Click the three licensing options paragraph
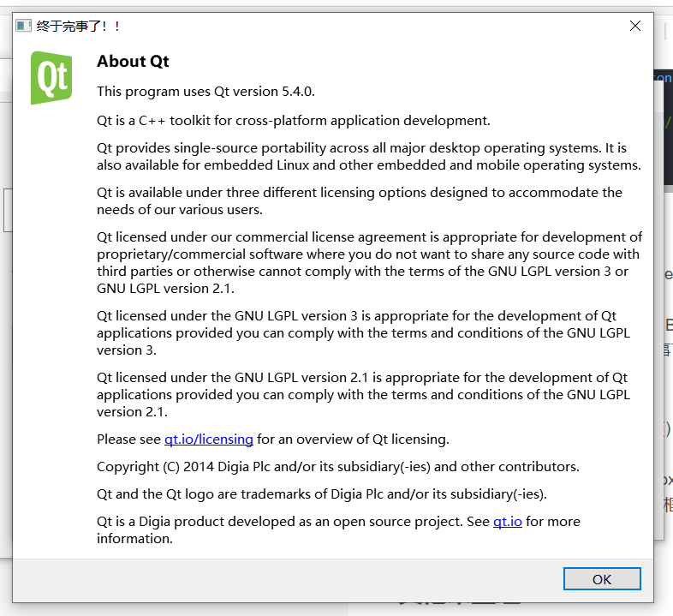This screenshot has width=673, height=616. (360, 201)
